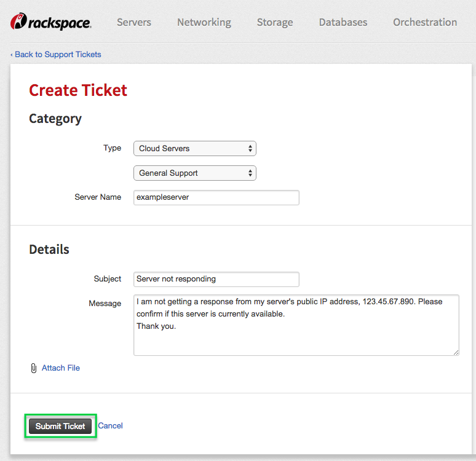Click the Message box resize handle
Image resolution: width=476 pixels, height=461 pixels.
click(456, 352)
